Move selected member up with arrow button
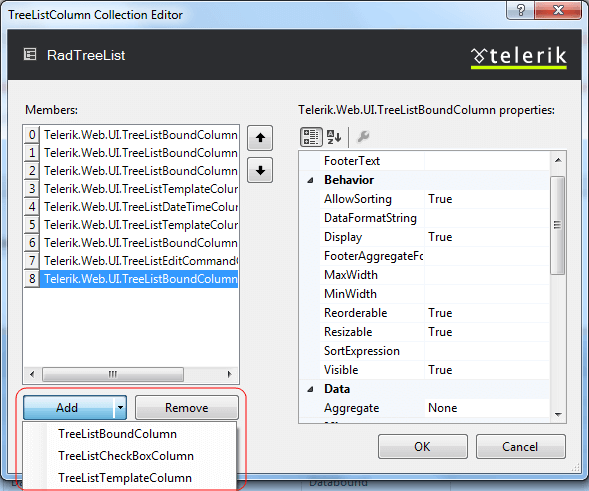 coord(260,138)
